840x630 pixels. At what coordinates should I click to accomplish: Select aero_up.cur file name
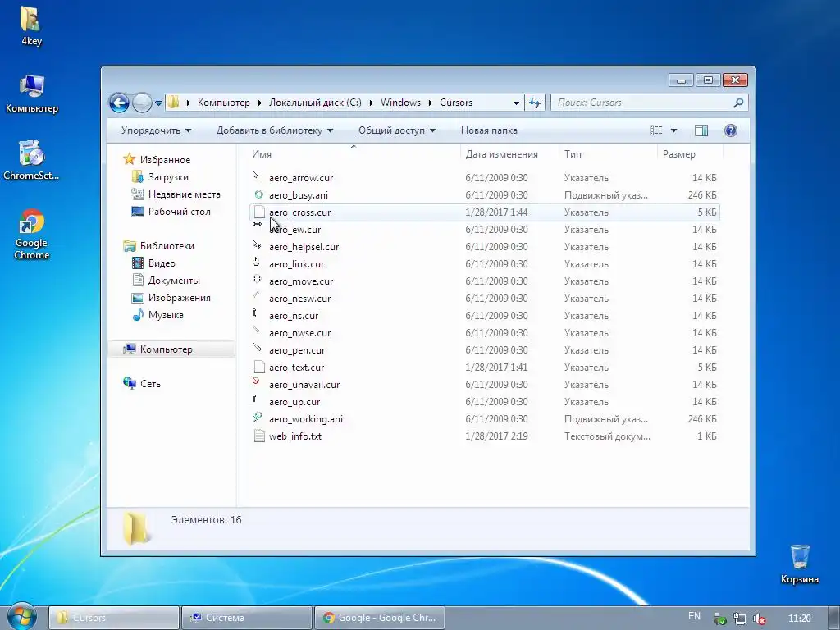click(294, 402)
